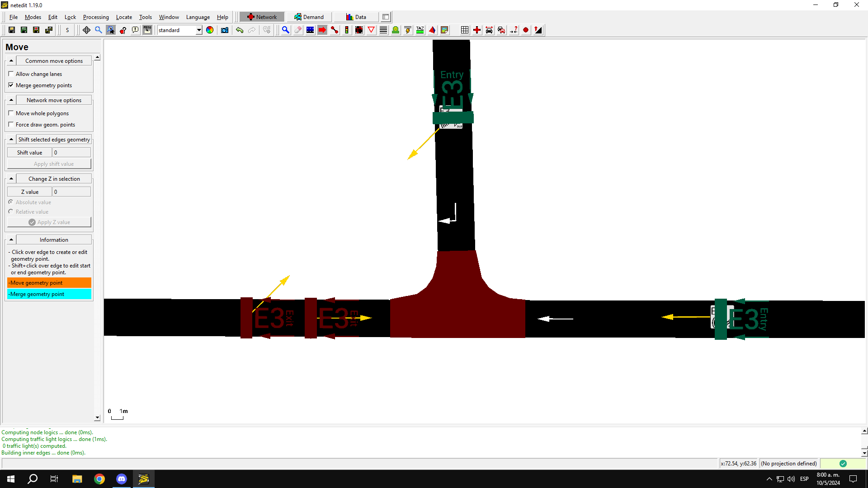Open the Tools menu

tap(146, 17)
